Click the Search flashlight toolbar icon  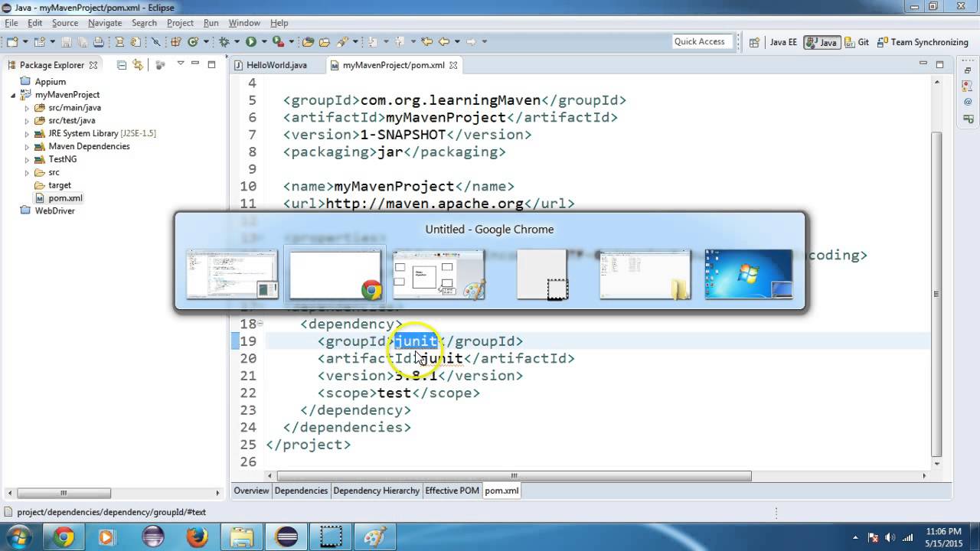coord(341,41)
